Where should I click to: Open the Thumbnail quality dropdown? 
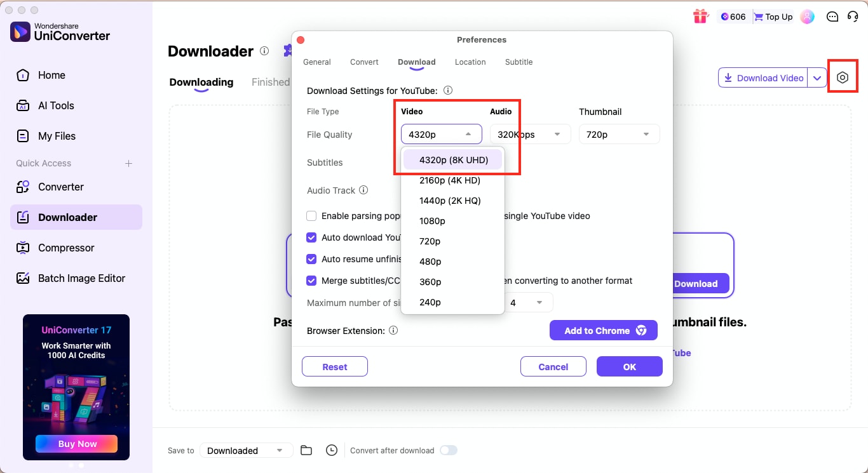tap(619, 134)
